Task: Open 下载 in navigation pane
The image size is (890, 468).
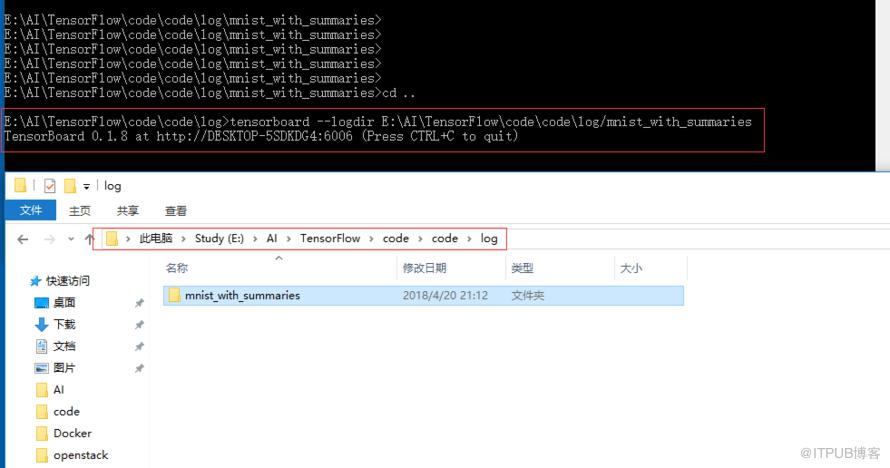Action: pos(64,324)
